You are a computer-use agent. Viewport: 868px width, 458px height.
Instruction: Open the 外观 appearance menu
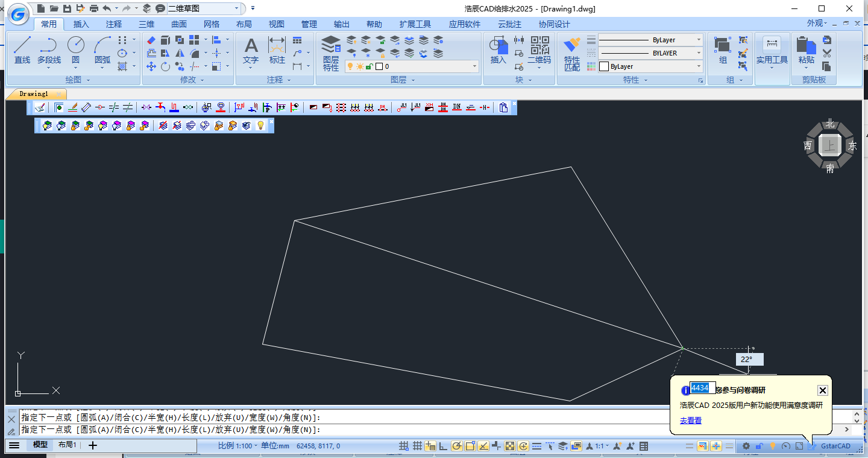click(817, 24)
